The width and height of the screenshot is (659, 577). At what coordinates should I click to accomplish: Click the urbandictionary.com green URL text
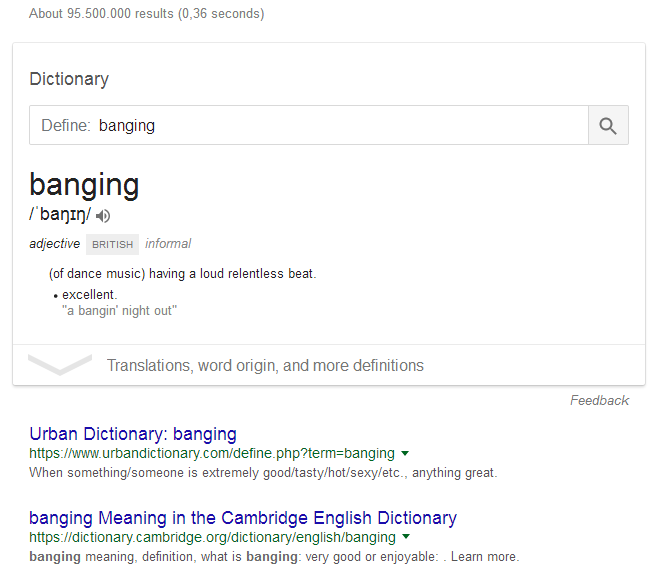pos(212,453)
